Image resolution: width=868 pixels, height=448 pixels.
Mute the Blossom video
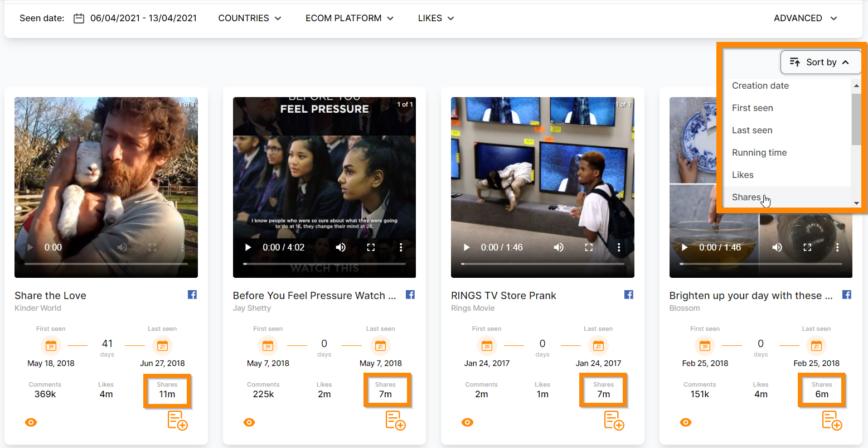pyautogui.click(x=777, y=247)
